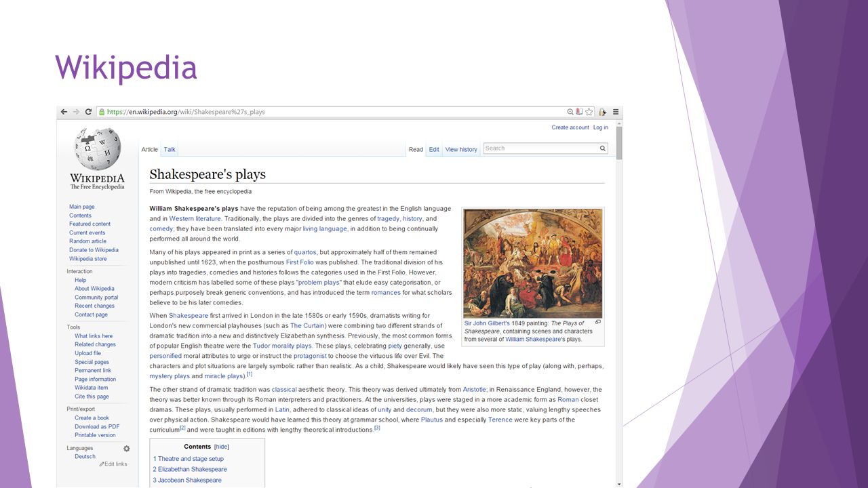Click the Log in link
The image size is (868, 488).
click(x=601, y=127)
